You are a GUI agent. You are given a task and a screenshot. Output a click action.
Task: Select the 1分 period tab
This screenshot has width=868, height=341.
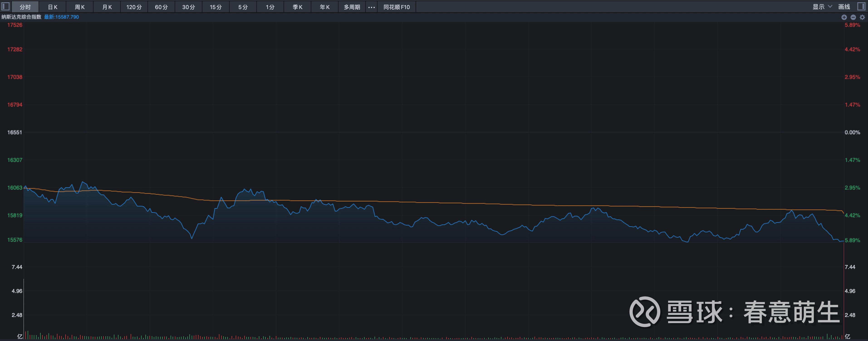(270, 7)
